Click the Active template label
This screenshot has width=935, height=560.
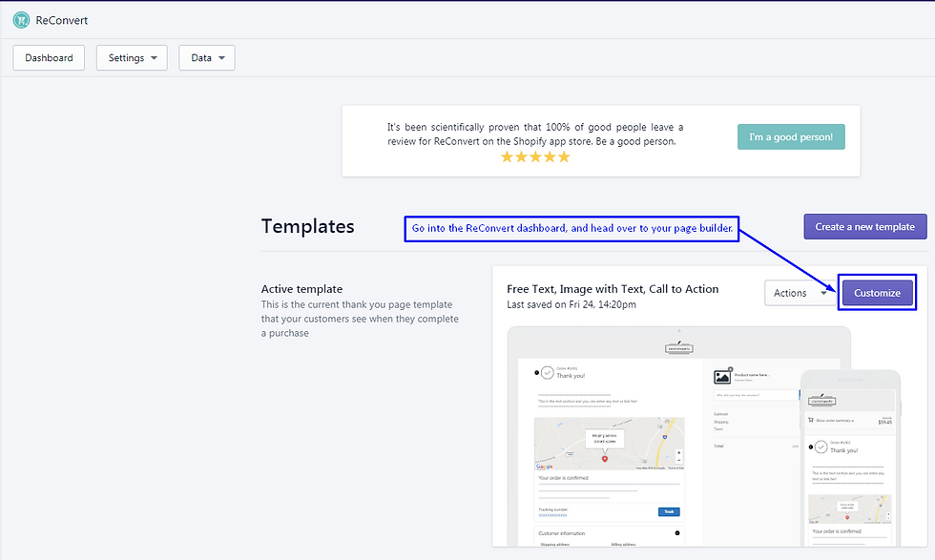(x=301, y=289)
